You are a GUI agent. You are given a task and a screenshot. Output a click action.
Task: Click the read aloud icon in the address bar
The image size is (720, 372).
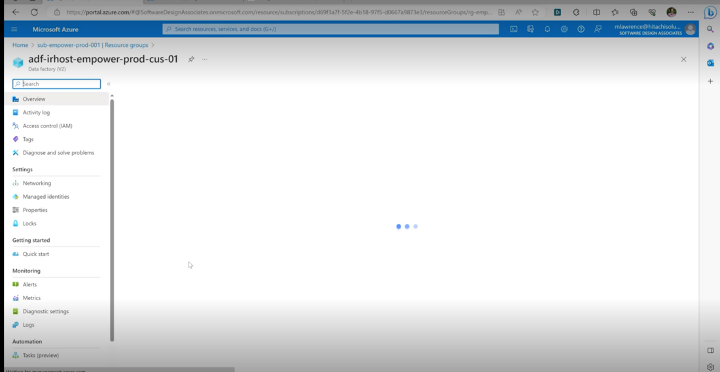pos(518,12)
